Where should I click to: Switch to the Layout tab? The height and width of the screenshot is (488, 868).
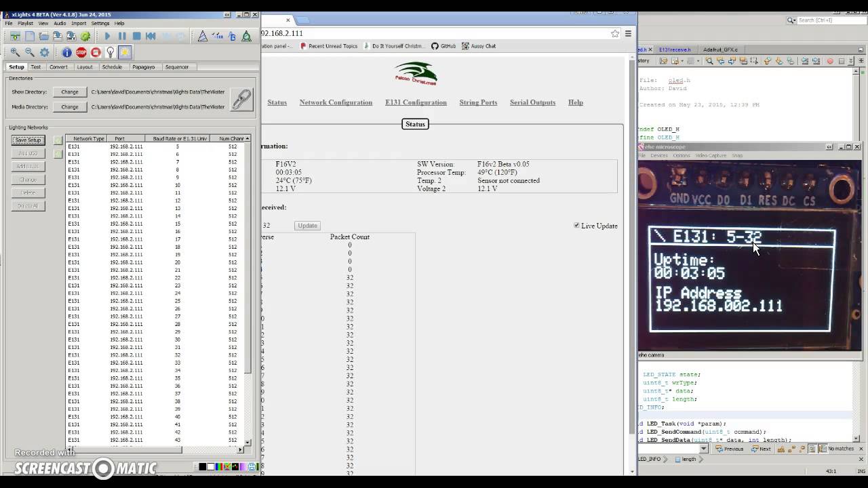pos(85,67)
